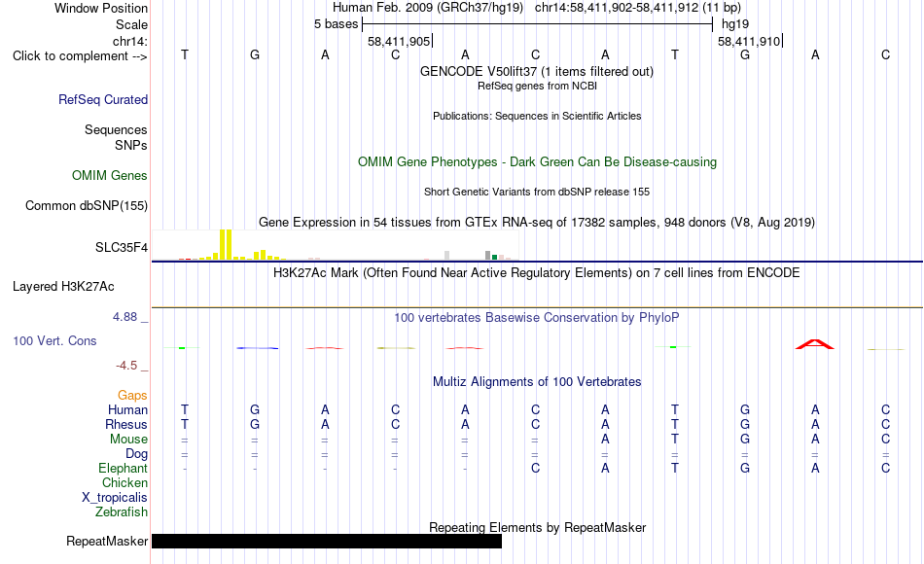Image resolution: width=924 pixels, height=564 pixels.
Task: Click the H3K27Ac Mark track title
Action: (536, 273)
